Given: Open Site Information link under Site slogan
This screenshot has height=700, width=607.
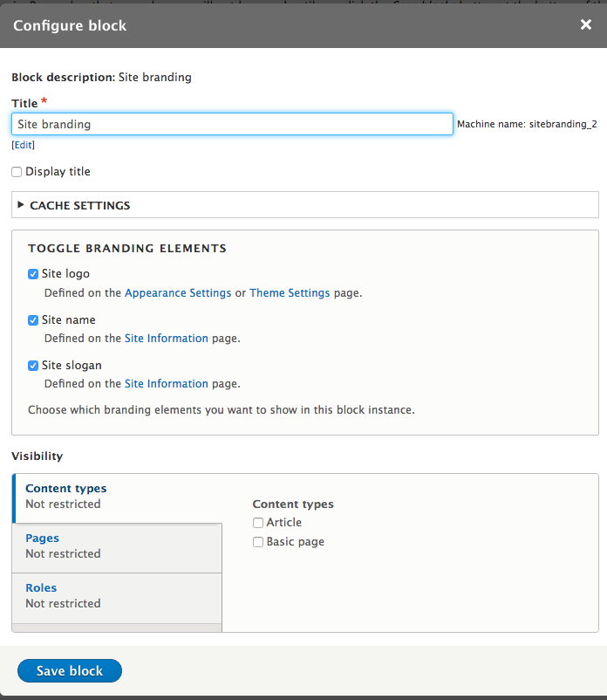Looking at the screenshot, I should [167, 383].
